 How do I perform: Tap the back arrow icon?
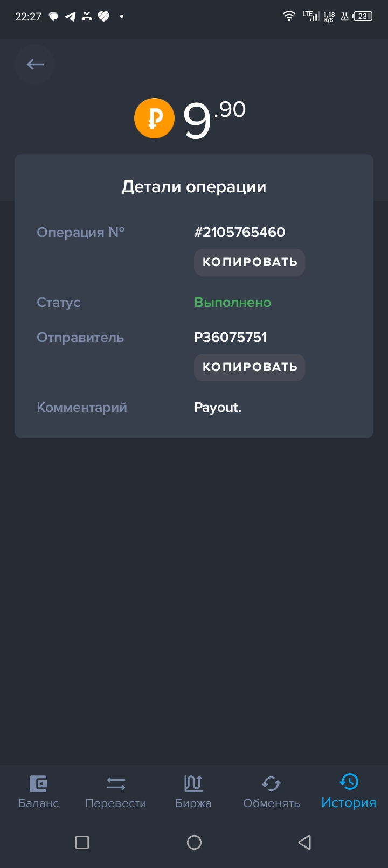point(35,65)
